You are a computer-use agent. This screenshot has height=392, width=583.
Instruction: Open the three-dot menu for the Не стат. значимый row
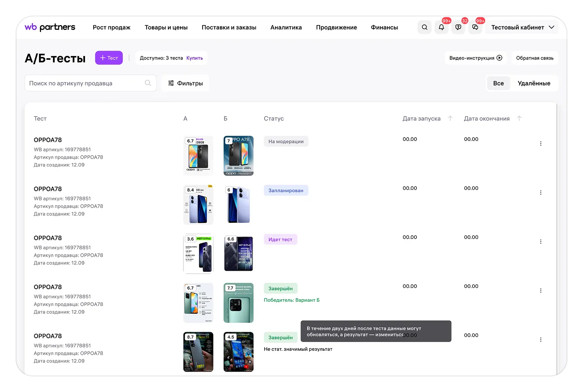coord(540,340)
